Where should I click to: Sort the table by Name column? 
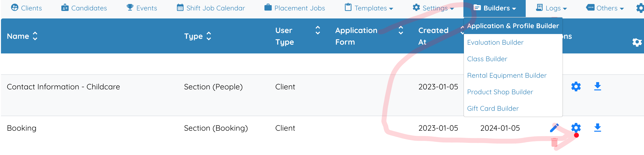22,36
